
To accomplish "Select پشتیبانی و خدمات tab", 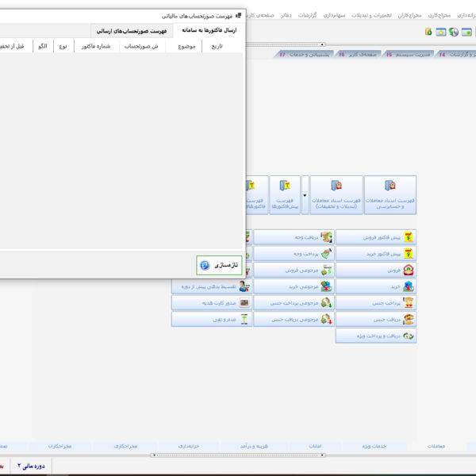I will pyautogui.click(x=305, y=55).
